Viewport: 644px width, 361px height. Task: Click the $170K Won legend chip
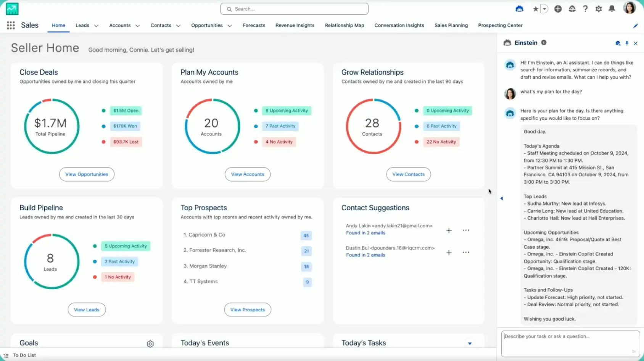pyautogui.click(x=125, y=126)
